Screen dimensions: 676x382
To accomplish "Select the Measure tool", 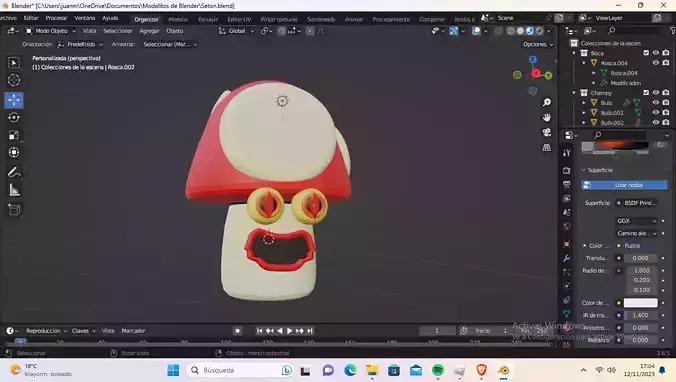I will pos(14,190).
